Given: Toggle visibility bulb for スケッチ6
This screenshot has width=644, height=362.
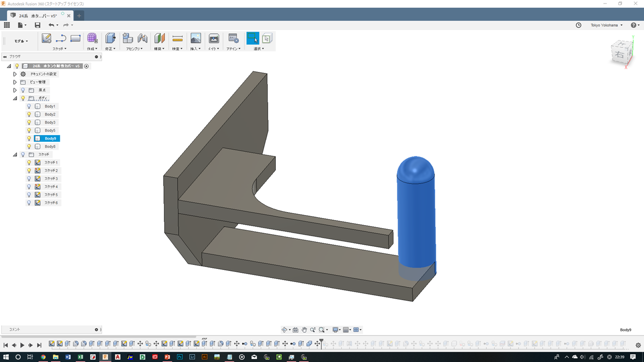Looking at the screenshot, I should pos(29,203).
